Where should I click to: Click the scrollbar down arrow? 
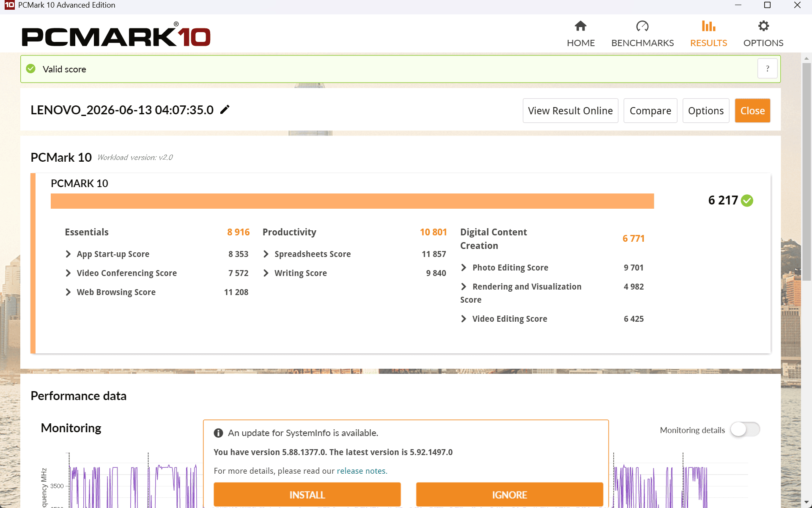[x=807, y=503]
